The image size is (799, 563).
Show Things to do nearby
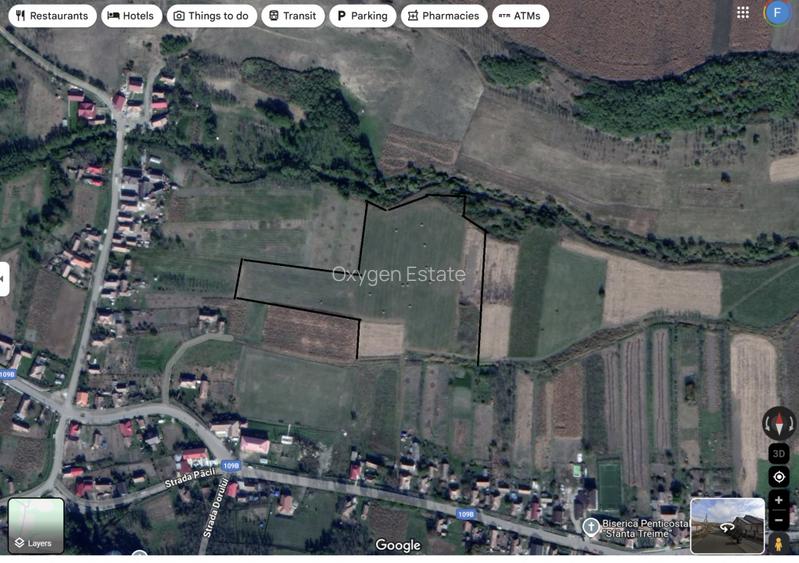point(211,16)
